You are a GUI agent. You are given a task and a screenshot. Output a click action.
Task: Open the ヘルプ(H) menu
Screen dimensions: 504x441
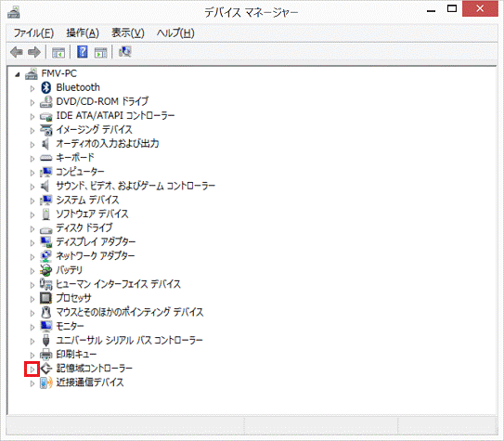[x=175, y=33]
